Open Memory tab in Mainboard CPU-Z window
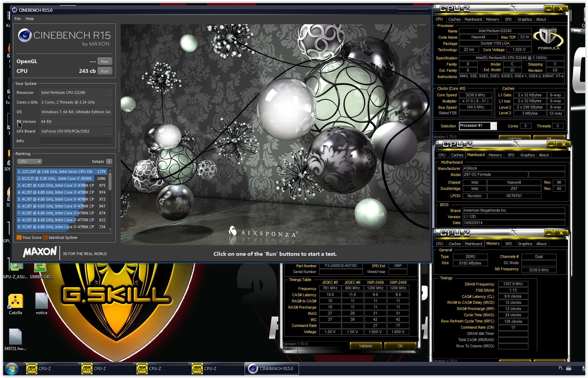588x378 pixels. tap(495, 155)
